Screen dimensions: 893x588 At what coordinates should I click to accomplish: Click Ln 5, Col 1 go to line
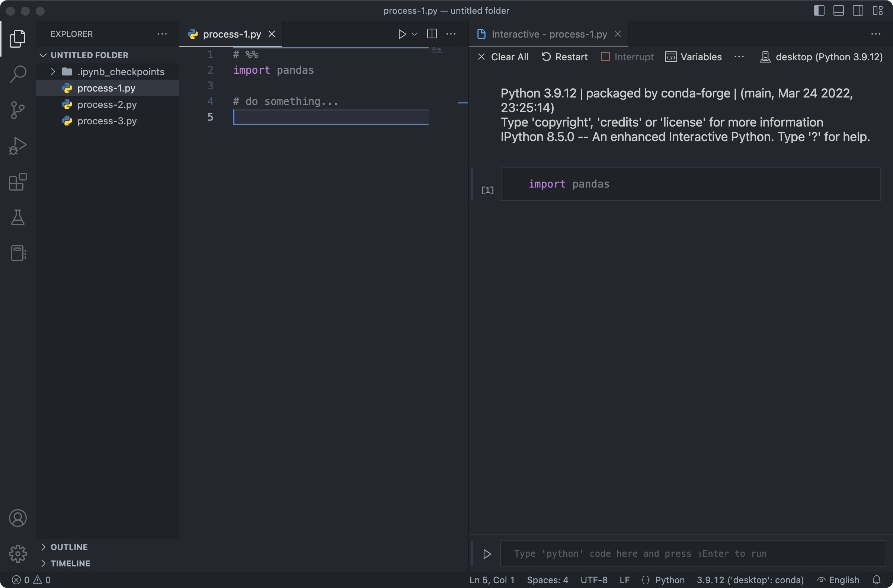pyautogui.click(x=492, y=580)
